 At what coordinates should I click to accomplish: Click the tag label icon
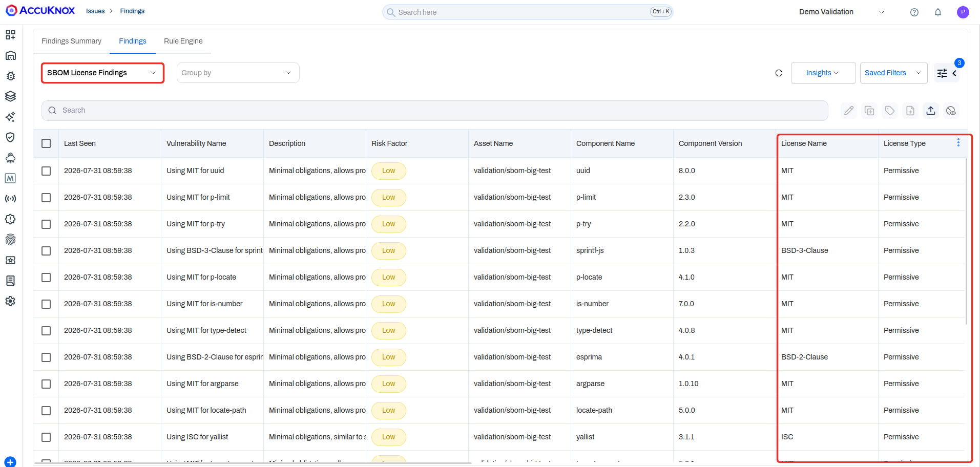890,111
